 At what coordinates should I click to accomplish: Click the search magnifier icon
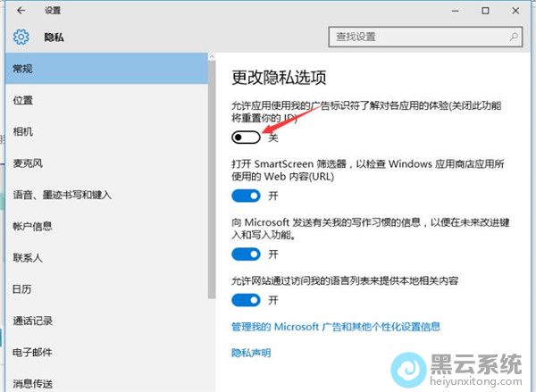(x=515, y=37)
